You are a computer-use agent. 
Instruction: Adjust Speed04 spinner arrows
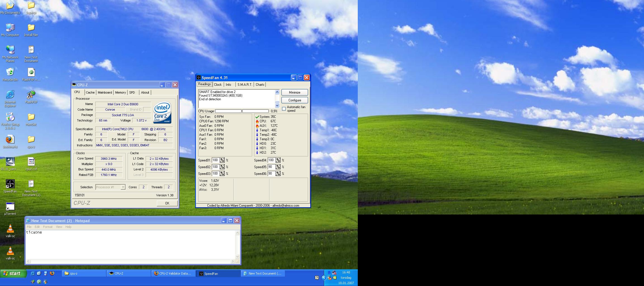tap(278, 160)
